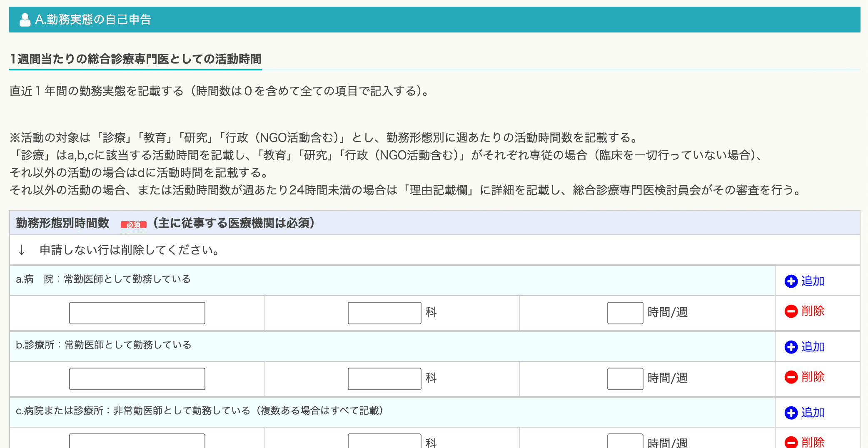
Task: Click the label b.診療所：常勤医師として勤務している
Action: [104, 345]
